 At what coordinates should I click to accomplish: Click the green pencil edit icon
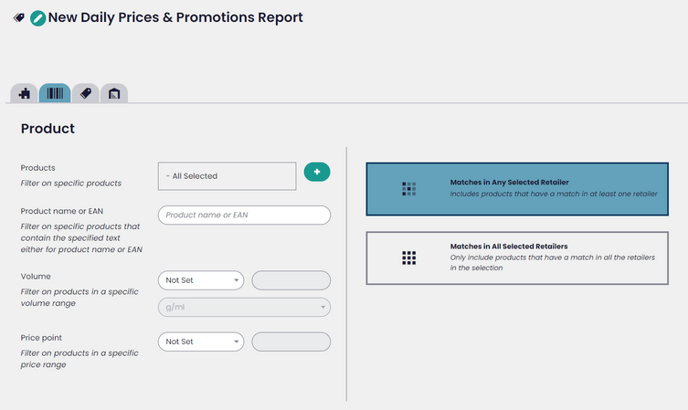[x=38, y=18]
